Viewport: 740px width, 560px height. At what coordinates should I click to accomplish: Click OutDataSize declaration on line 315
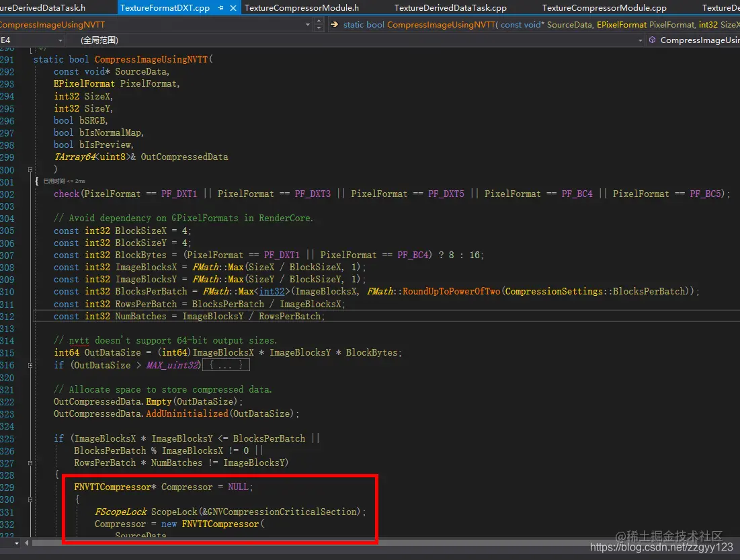pos(112,353)
